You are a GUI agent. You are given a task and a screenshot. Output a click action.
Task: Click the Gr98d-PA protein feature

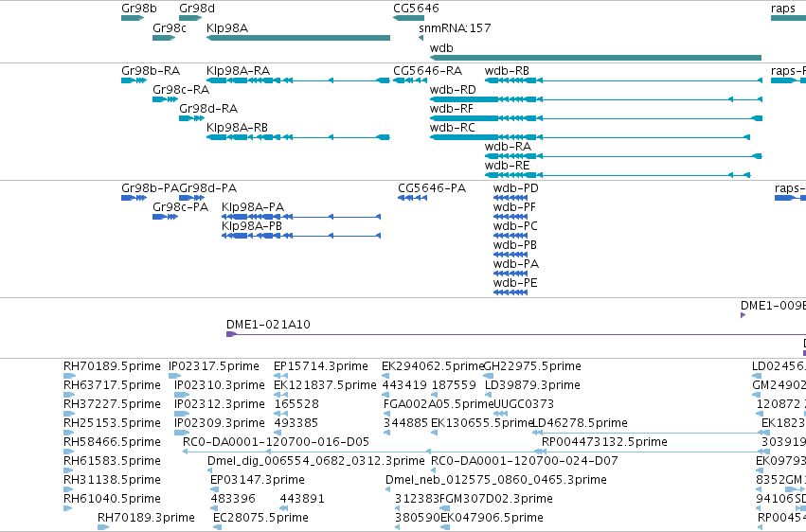pos(191,198)
